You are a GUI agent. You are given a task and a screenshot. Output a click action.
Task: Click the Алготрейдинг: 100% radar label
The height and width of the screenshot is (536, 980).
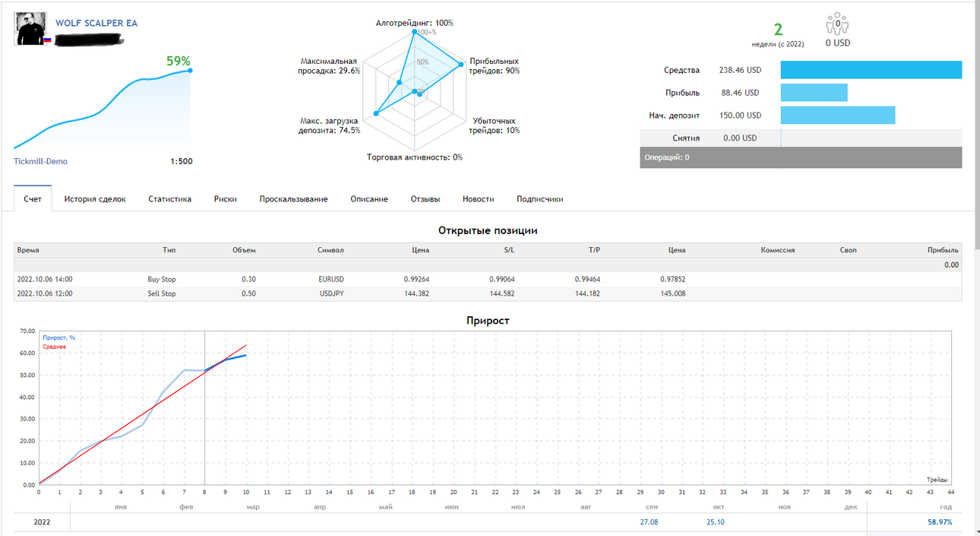[x=415, y=23]
